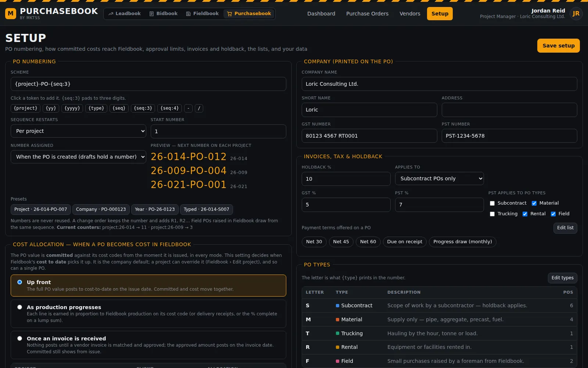Screen dimensions: 588x368
Task: Apply the Year PO-26-0123 preset
Action: pyautogui.click(x=155, y=209)
